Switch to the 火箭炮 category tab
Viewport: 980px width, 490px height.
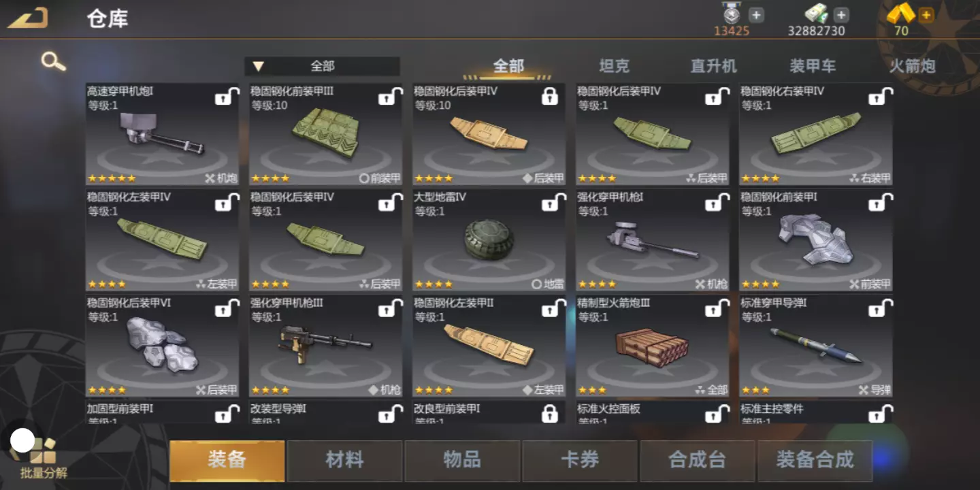click(x=912, y=66)
